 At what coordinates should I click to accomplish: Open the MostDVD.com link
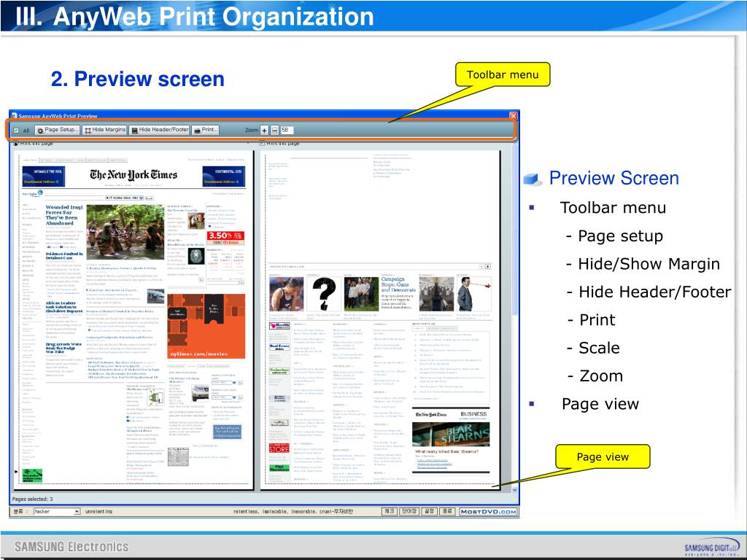(x=488, y=511)
